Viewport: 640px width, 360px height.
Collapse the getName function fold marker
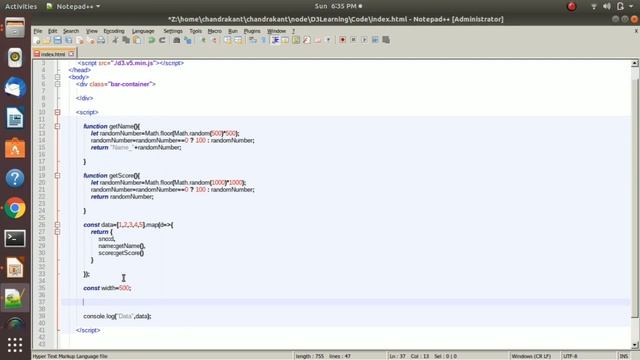click(x=58, y=126)
